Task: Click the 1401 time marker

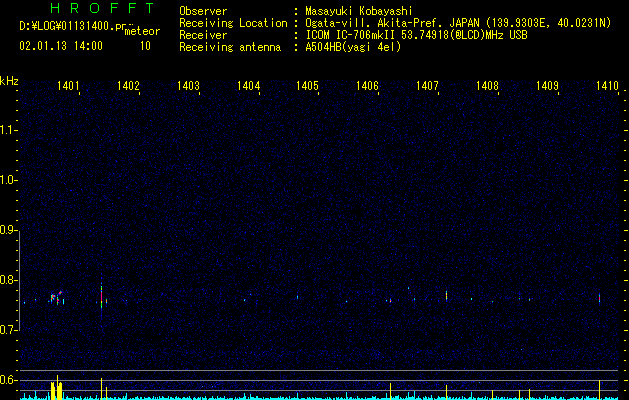Action: [x=68, y=85]
